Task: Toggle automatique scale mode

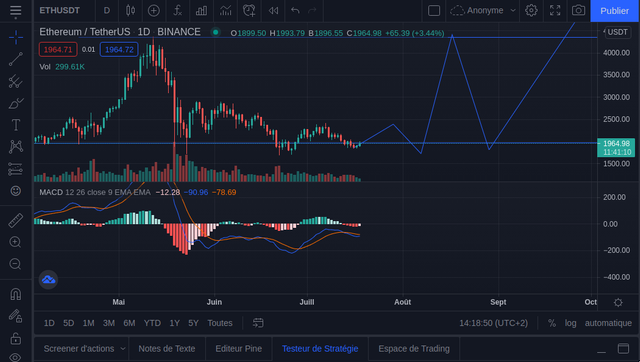Action: point(608,323)
